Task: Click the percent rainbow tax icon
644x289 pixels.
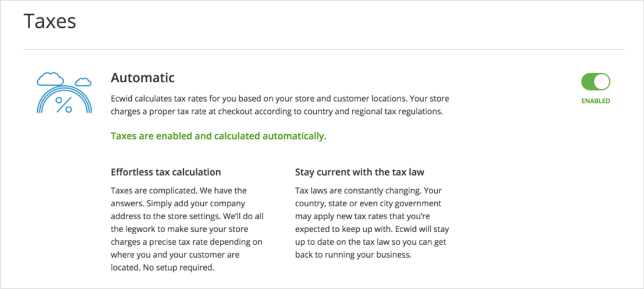Action: coord(64,93)
